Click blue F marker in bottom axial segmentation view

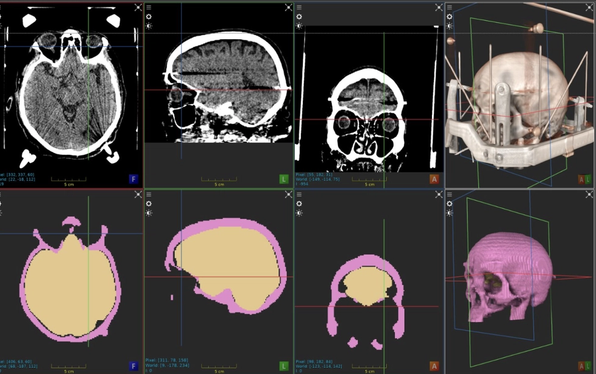(133, 366)
